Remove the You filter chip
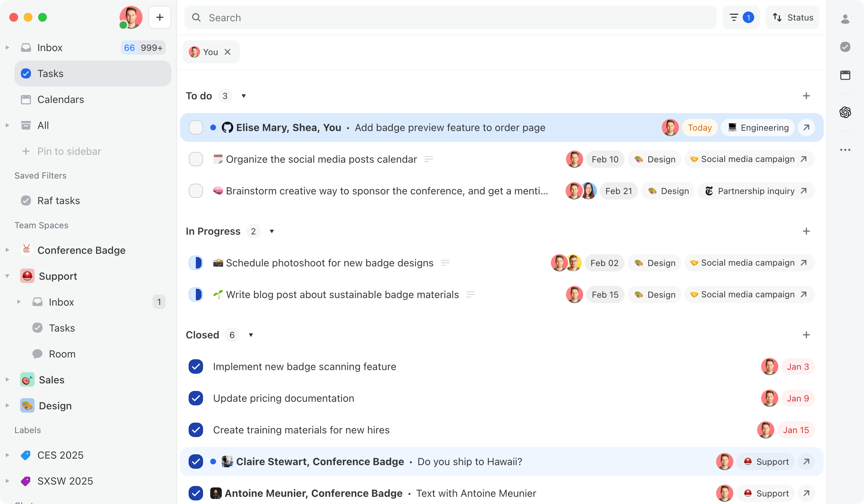Image resolution: width=864 pixels, height=504 pixels. coord(228,52)
